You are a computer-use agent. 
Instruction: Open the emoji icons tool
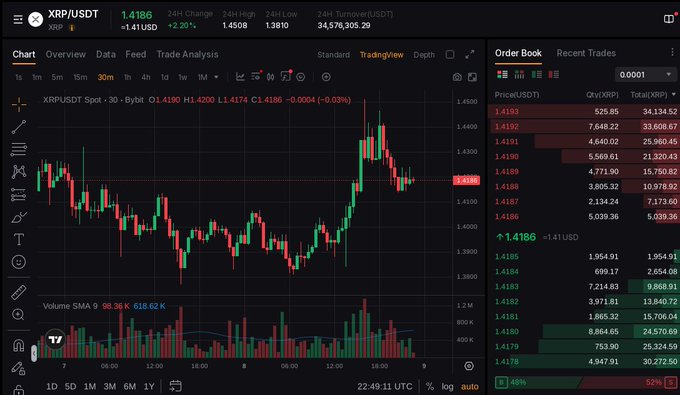coord(19,261)
